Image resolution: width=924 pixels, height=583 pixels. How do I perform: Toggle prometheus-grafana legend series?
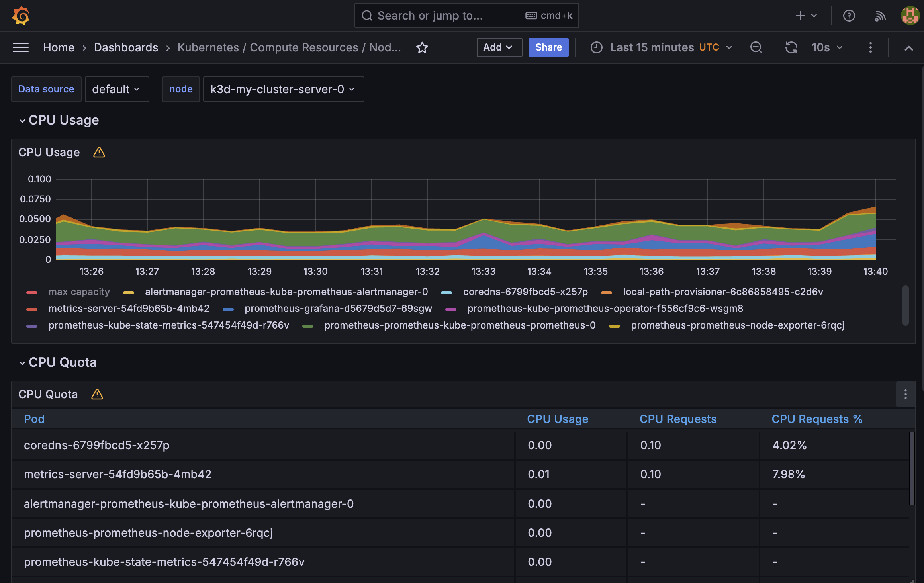[338, 309]
